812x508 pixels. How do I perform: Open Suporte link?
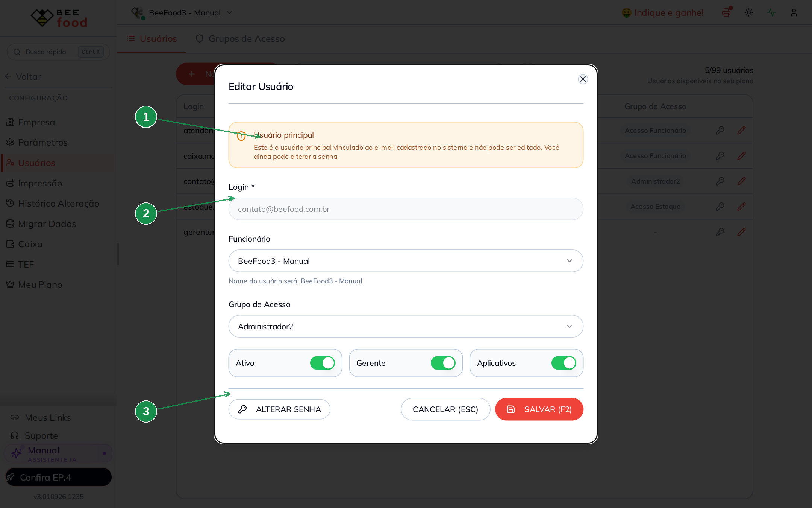[x=35, y=436]
